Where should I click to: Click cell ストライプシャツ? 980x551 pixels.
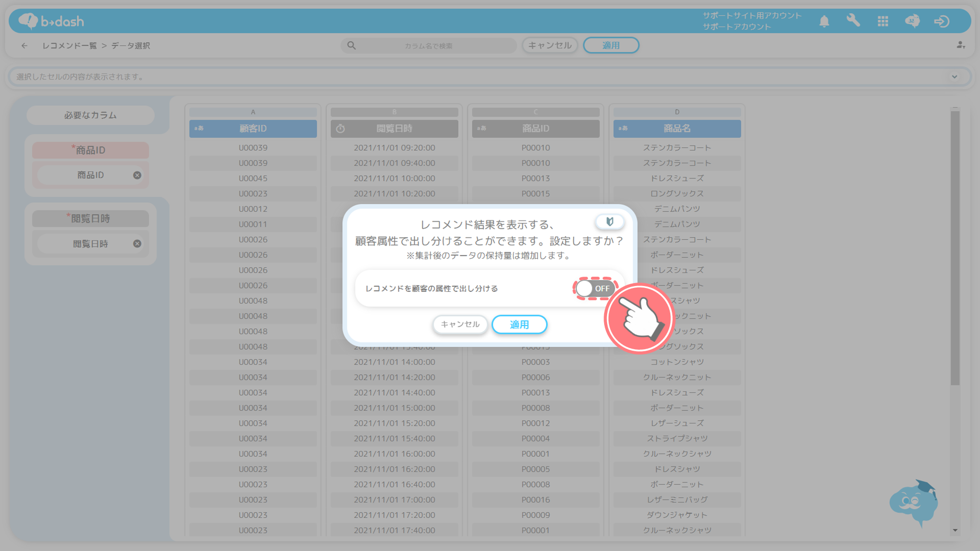pyautogui.click(x=677, y=438)
